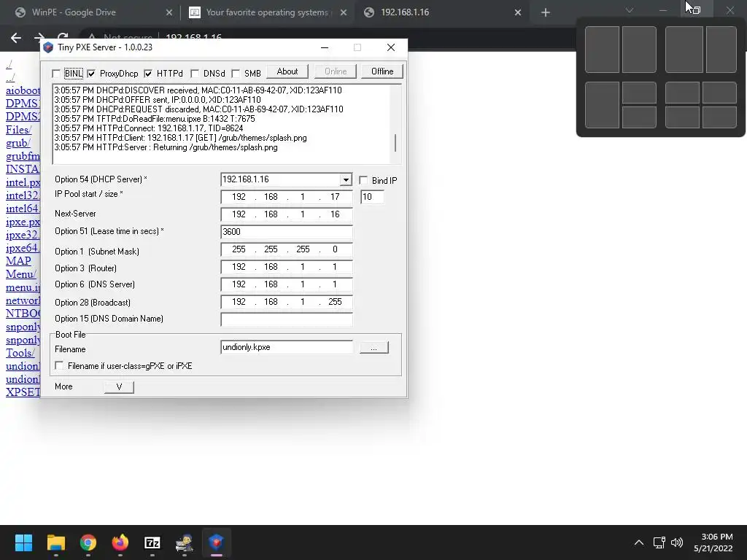Screen dimensions: 747x560
Task: Click the boot Filename field undionly.kpxe
Action: (286, 347)
